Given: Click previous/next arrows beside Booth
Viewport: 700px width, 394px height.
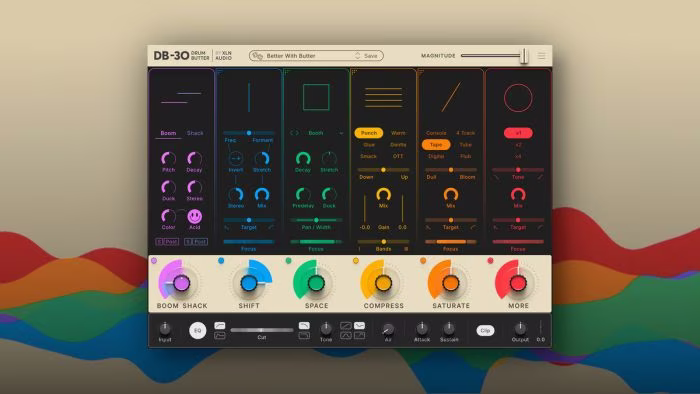Looking at the screenshot, I should click(x=294, y=133).
